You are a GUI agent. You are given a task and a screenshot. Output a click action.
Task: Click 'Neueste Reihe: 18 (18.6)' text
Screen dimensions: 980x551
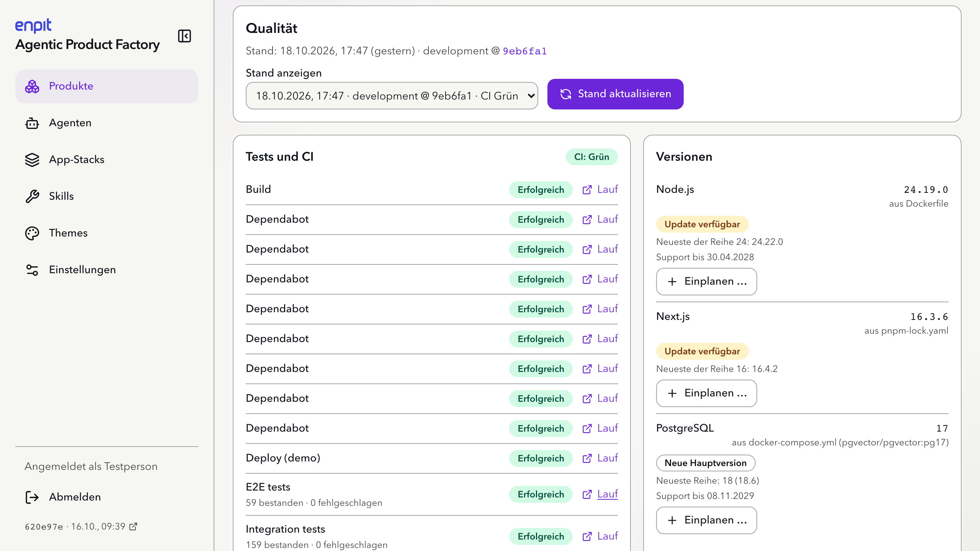(x=707, y=481)
